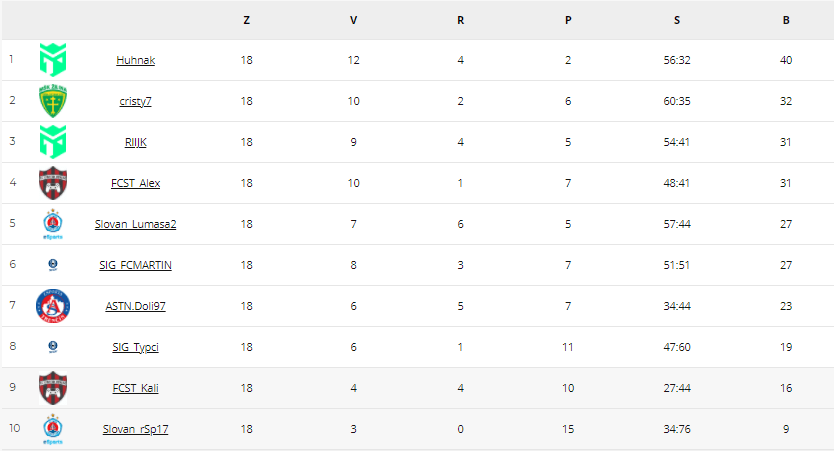Click Slovan_rSp17's eSports club logo
Viewport: 834px width, 451px height.
(x=53, y=429)
